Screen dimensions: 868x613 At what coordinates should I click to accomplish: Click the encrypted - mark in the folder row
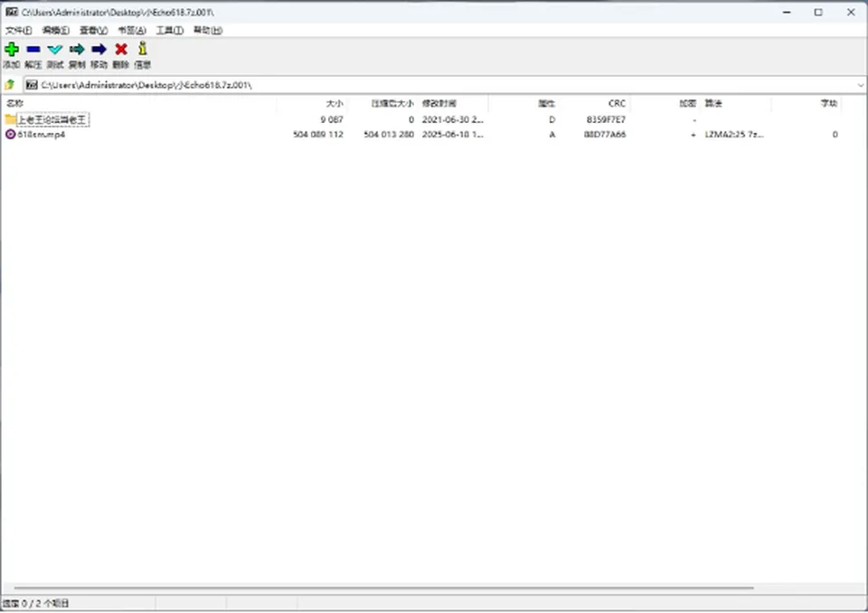click(x=694, y=119)
